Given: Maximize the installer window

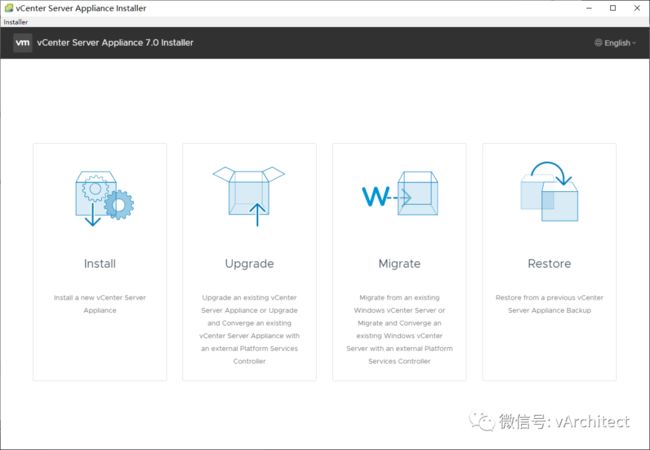Looking at the screenshot, I should (x=613, y=8).
